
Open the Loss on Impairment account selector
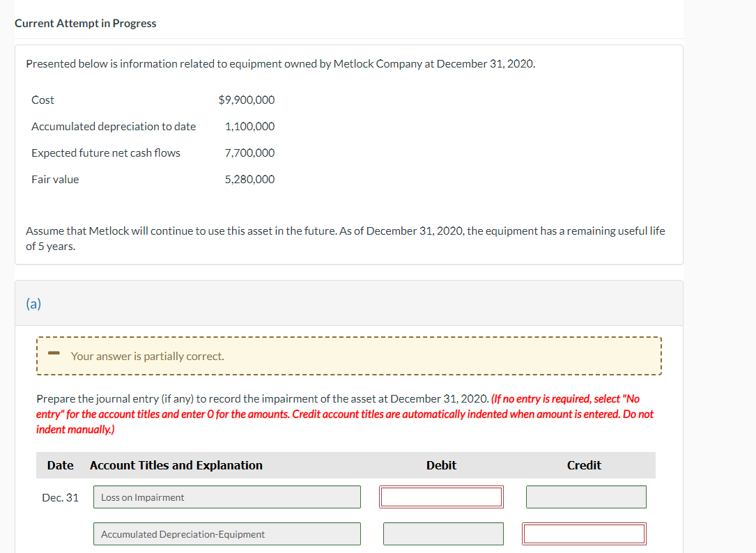pos(226,497)
